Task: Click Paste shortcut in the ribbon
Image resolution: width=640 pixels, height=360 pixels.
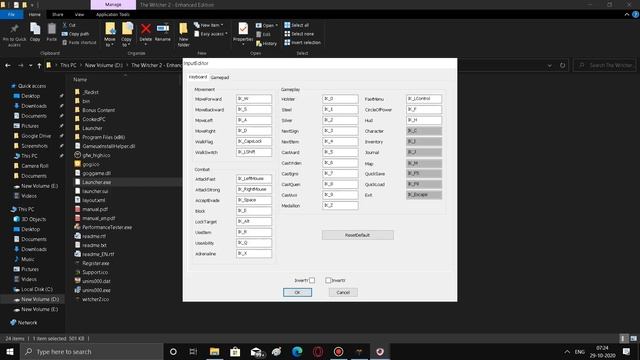Action: pyautogui.click(x=79, y=42)
